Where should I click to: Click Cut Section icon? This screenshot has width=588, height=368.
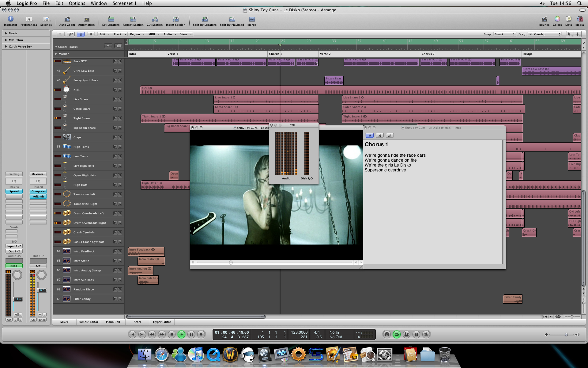point(155,21)
